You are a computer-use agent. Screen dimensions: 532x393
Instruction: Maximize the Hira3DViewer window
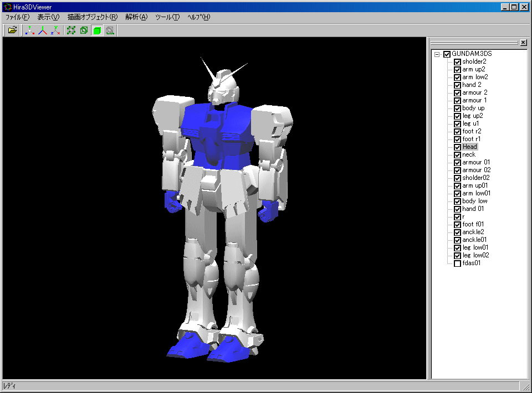coord(514,7)
